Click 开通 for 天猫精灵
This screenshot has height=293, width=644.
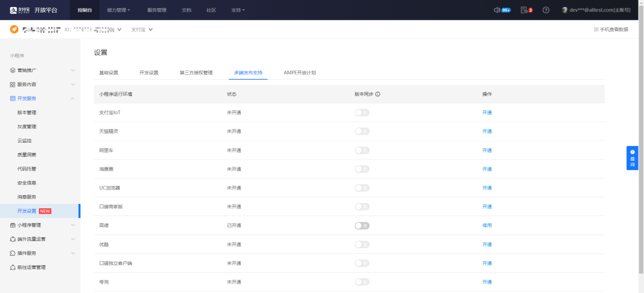[487, 131]
